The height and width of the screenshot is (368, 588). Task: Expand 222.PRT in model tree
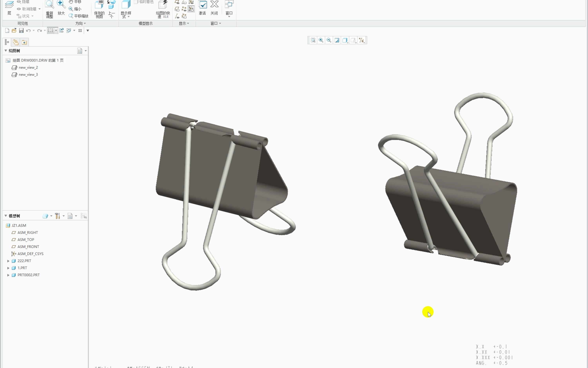pos(8,261)
